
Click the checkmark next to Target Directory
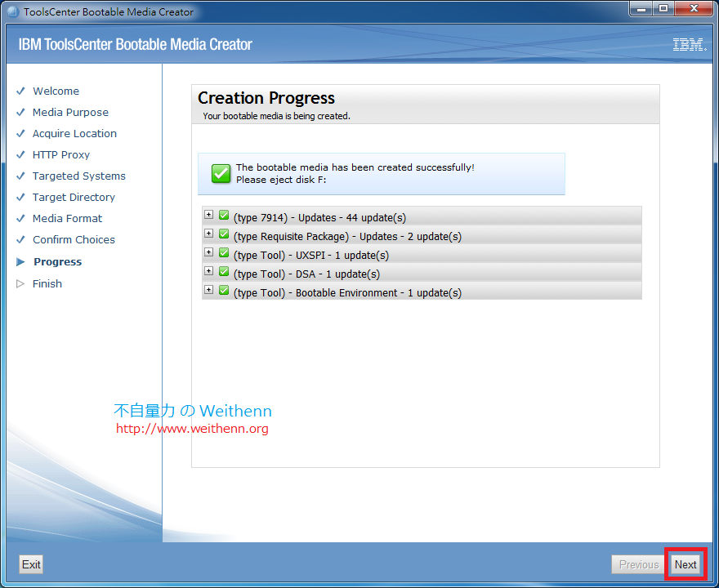[20, 197]
